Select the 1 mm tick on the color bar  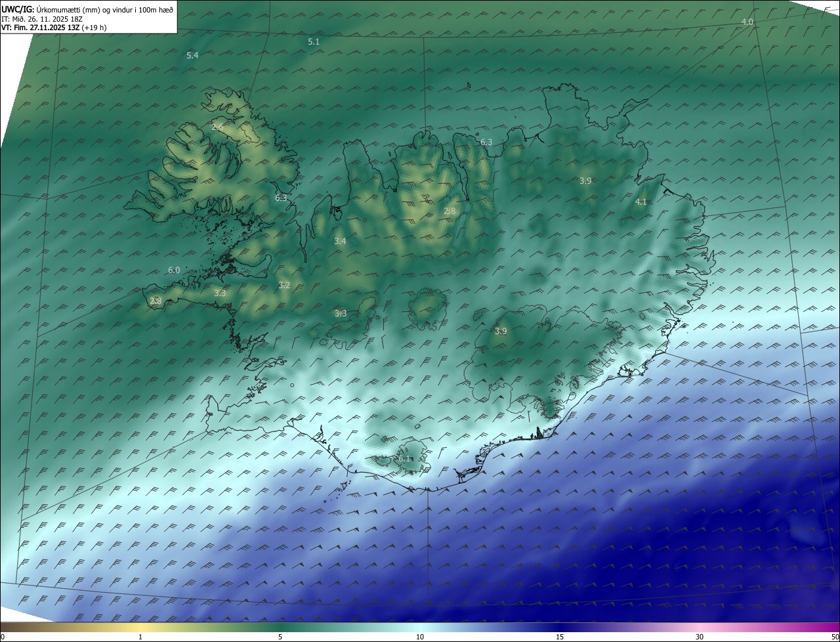coord(140,637)
